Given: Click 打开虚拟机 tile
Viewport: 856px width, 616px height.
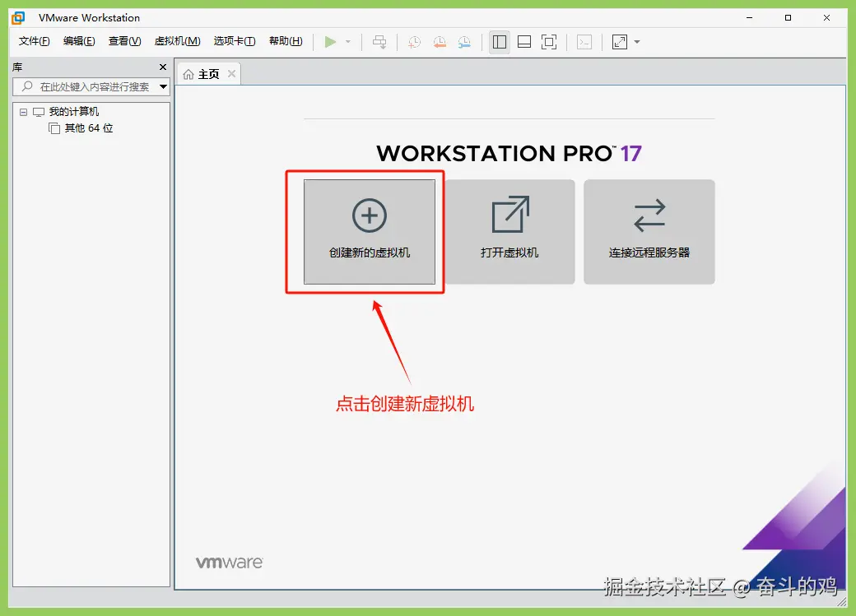Looking at the screenshot, I should pos(509,232).
